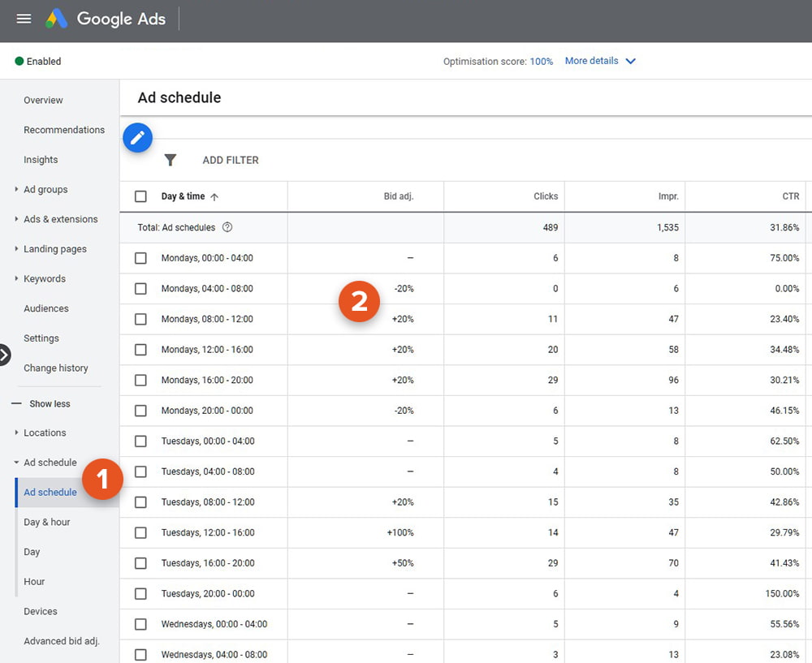
Task: Open help icon next to Total: Ad schedules
Action: 227,227
